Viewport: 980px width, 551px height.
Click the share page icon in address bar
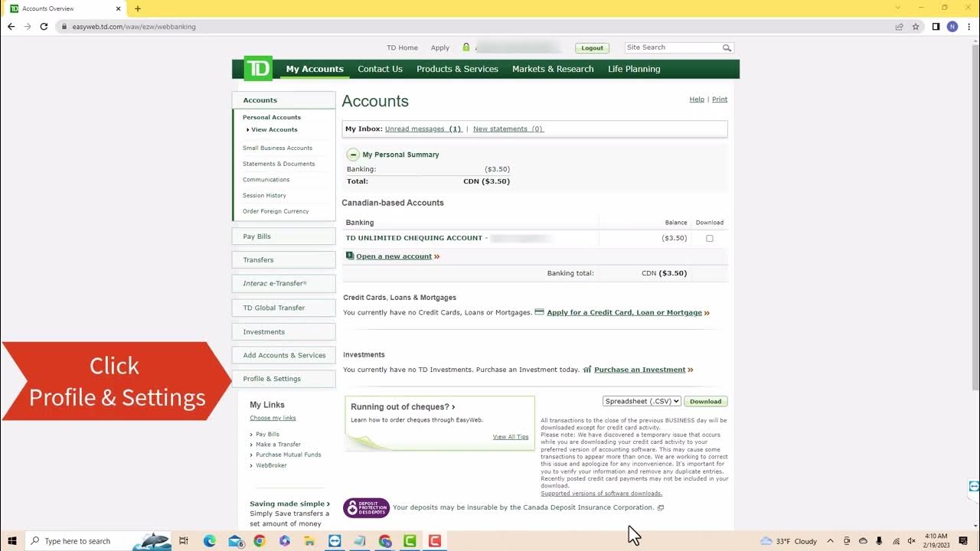(x=899, y=26)
